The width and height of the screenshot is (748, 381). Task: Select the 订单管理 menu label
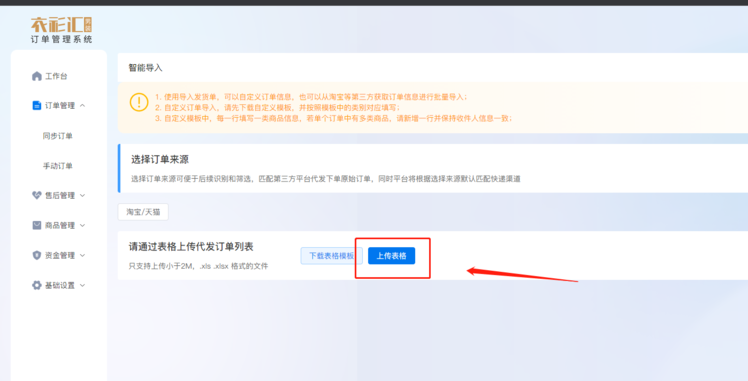tap(60, 105)
